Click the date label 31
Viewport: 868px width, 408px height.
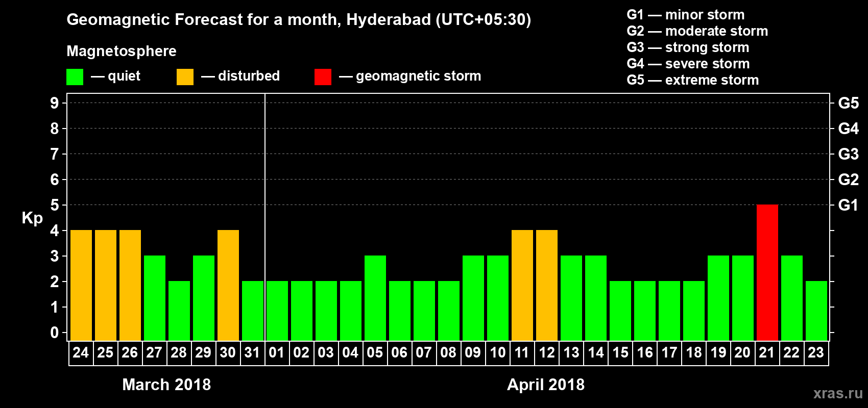252,352
